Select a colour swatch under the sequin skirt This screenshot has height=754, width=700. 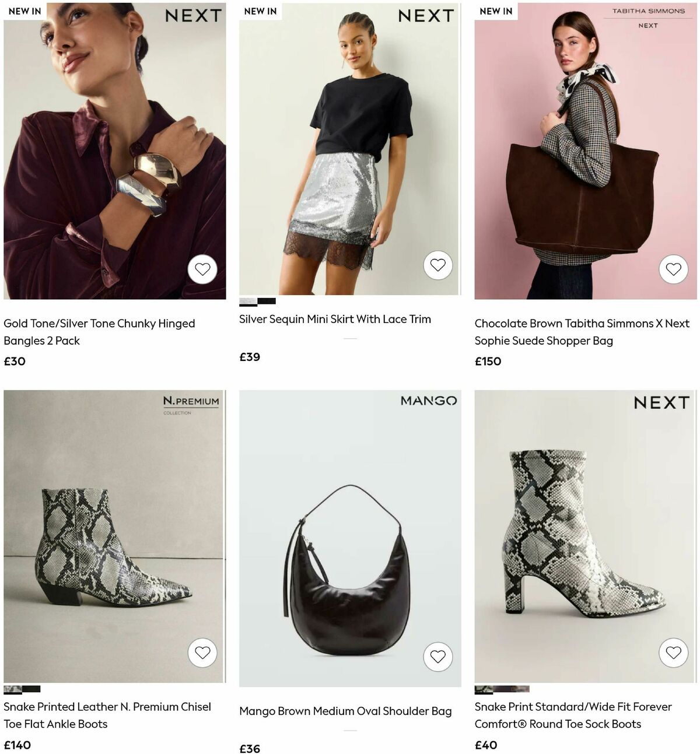pyautogui.click(x=248, y=301)
